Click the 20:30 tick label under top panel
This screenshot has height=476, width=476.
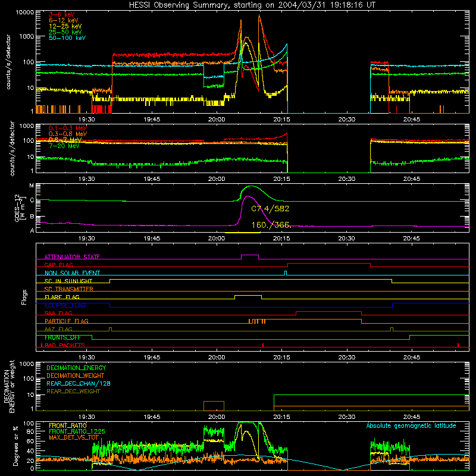click(x=346, y=120)
